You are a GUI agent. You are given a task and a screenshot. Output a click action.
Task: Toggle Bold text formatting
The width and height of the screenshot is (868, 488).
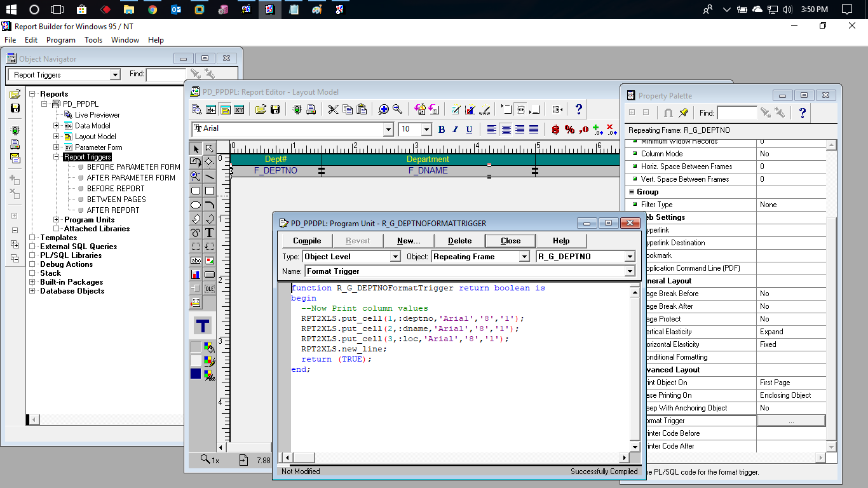[x=442, y=130]
